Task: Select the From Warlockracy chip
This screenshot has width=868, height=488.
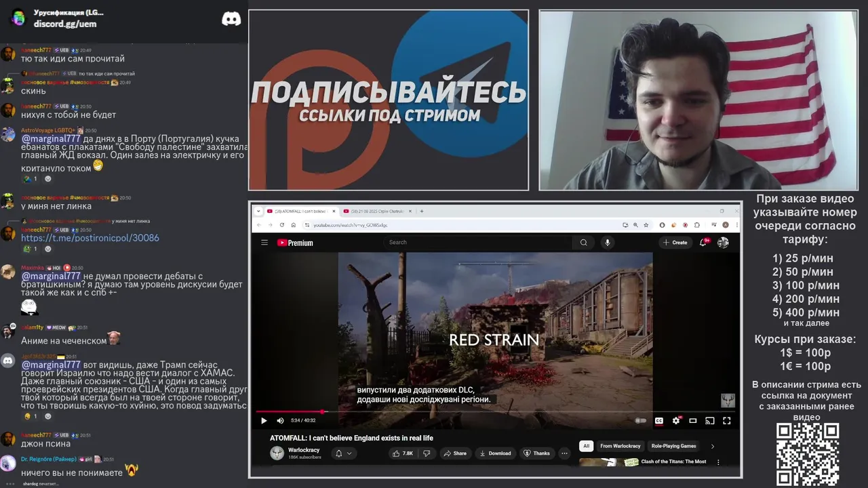Action: click(620, 446)
